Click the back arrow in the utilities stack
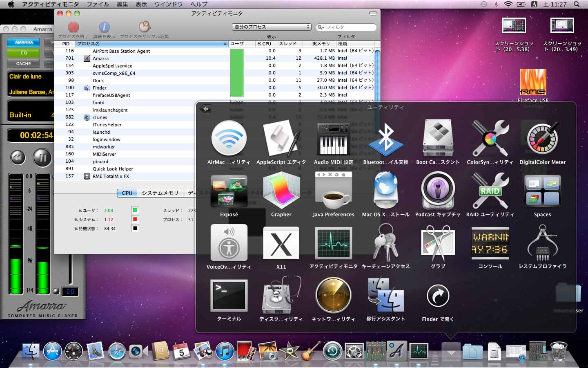Screen dimensions: 588x368 pos(205,109)
